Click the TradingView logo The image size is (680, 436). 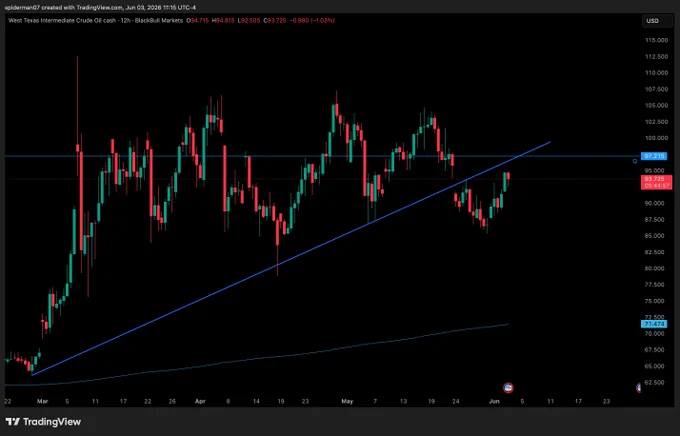click(x=43, y=422)
